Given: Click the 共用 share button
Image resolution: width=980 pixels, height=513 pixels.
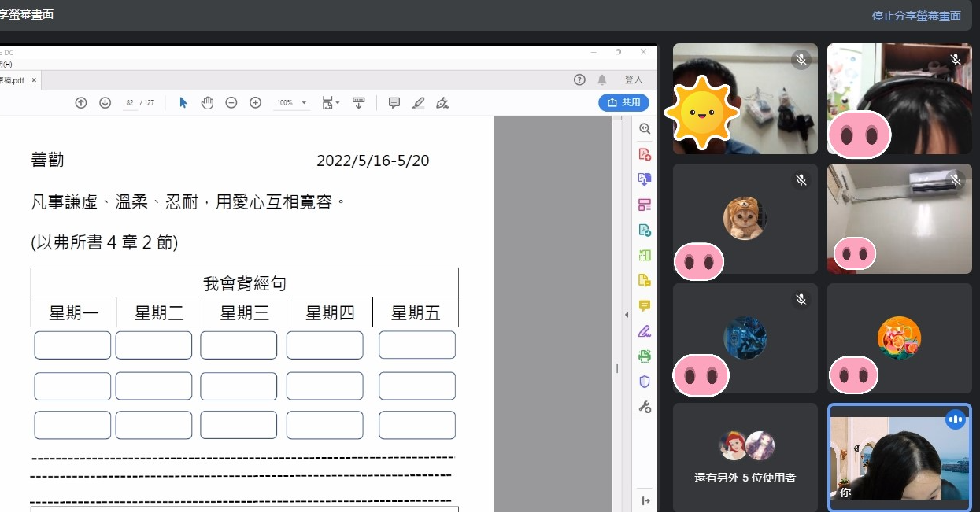Looking at the screenshot, I should [x=624, y=102].
